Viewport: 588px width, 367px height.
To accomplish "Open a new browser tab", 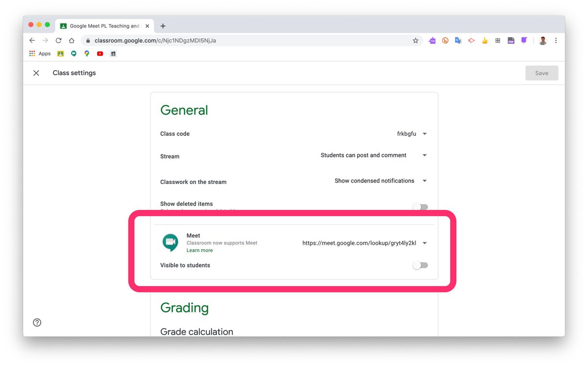I will [163, 26].
